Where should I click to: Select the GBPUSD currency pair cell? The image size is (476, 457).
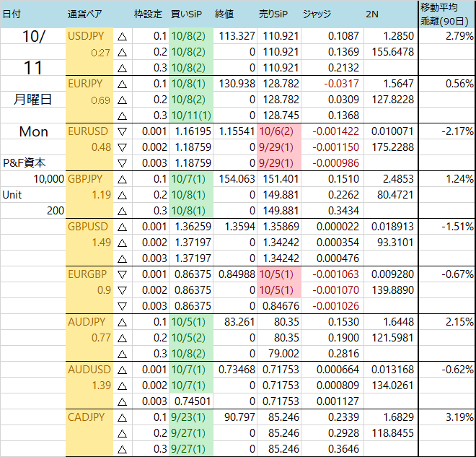click(89, 227)
